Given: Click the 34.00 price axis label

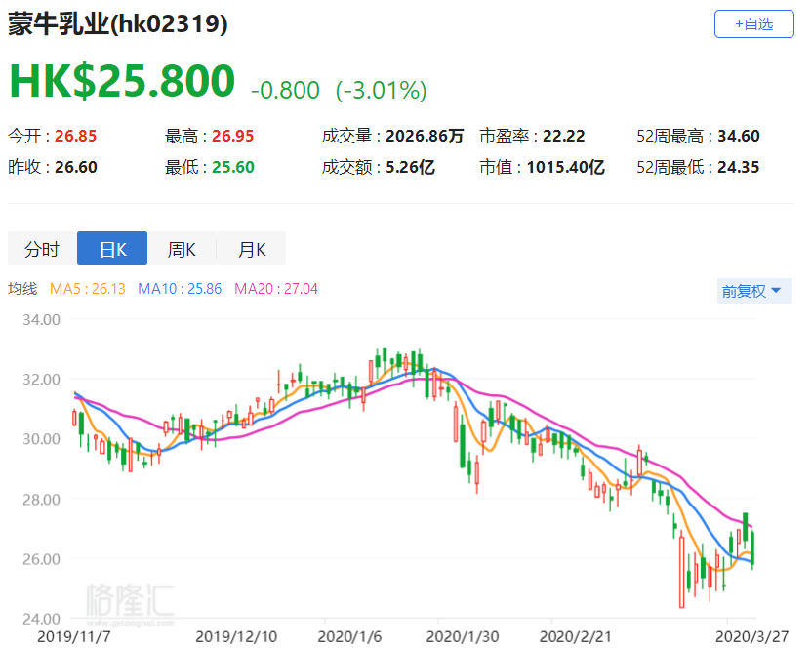Looking at the screenshot, I should coord(41,319).
